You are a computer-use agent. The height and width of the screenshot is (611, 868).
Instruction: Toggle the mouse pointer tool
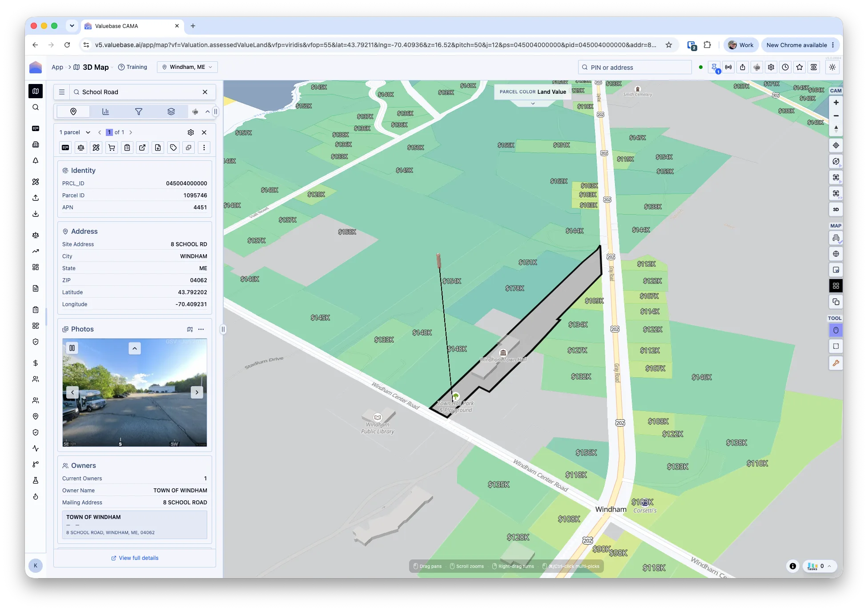(x=836, y=330)
